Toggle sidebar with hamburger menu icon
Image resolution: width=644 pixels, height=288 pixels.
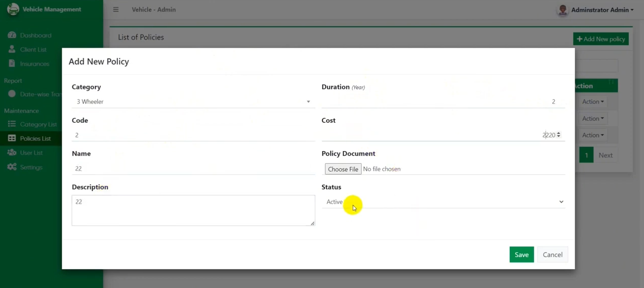[116, 10]
